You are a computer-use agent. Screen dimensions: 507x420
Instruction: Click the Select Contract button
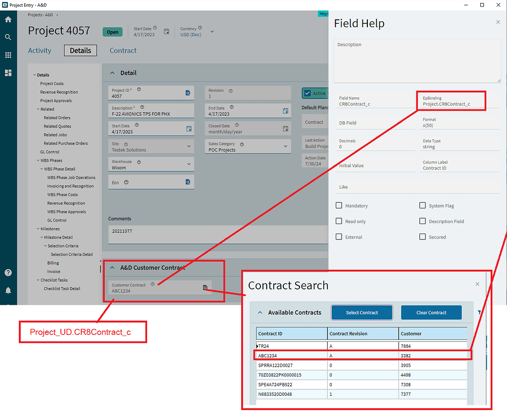[361, 312]
